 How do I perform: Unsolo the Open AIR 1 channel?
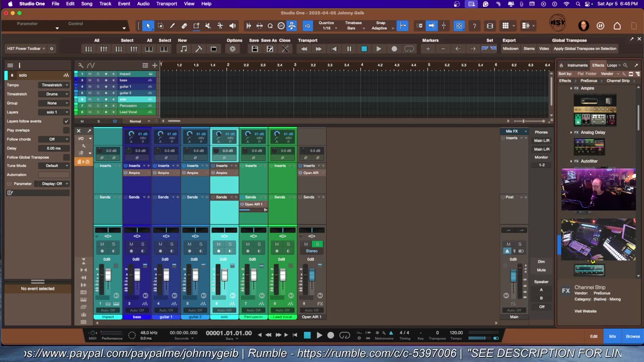pyautogui.click(x=317, y=244)
